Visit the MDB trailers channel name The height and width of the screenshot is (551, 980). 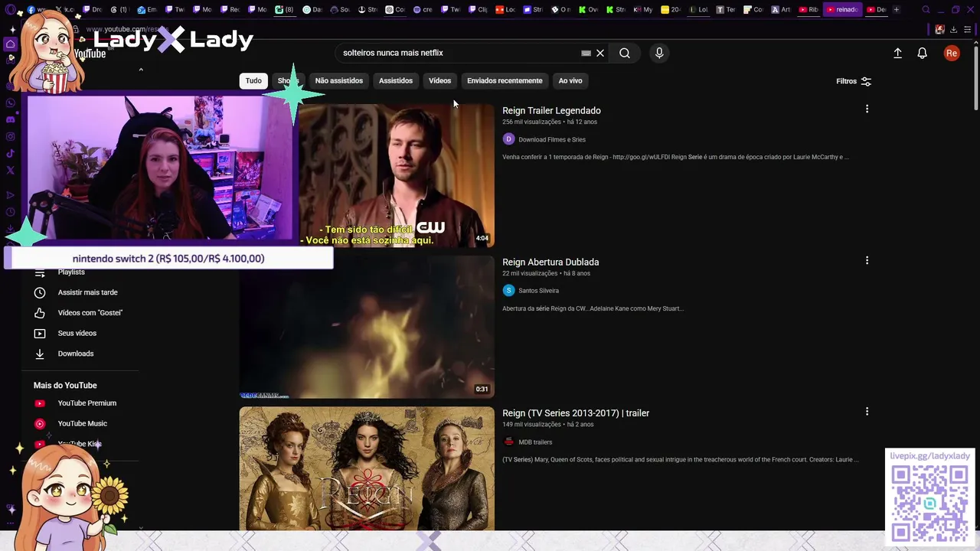click(535, 442)
